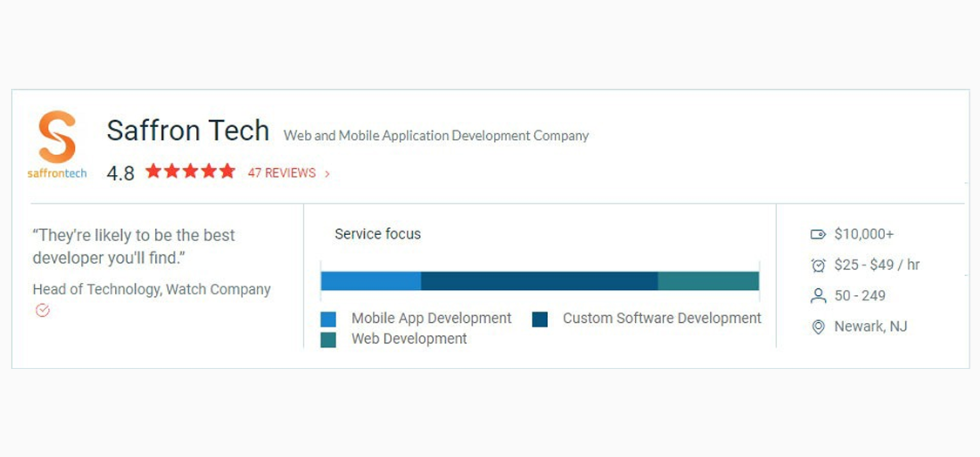This screenshot has height=457, width=980.
Task: Click the price tag icon beside $10,000+
Action: click(x=818, y=234)
